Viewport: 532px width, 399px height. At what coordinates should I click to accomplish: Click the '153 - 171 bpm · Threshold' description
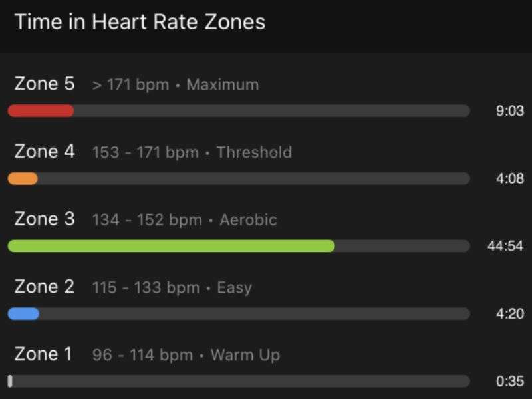[x=192, y=152]
